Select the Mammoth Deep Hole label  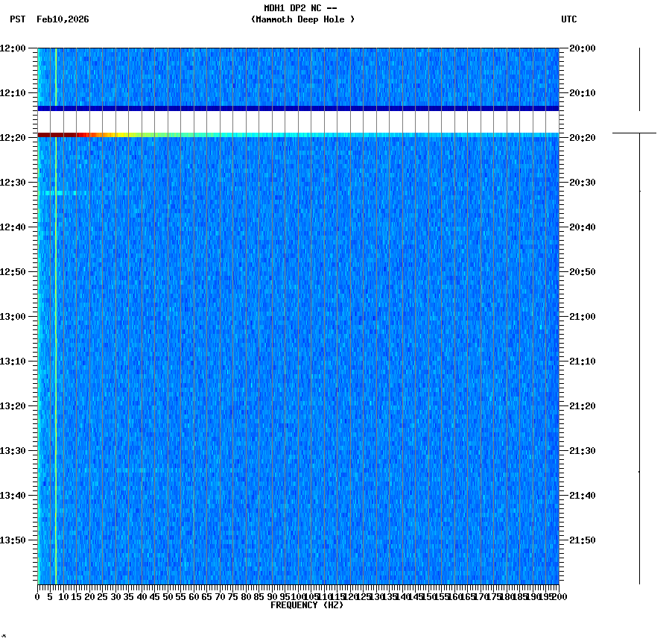[x=303, y=20]
